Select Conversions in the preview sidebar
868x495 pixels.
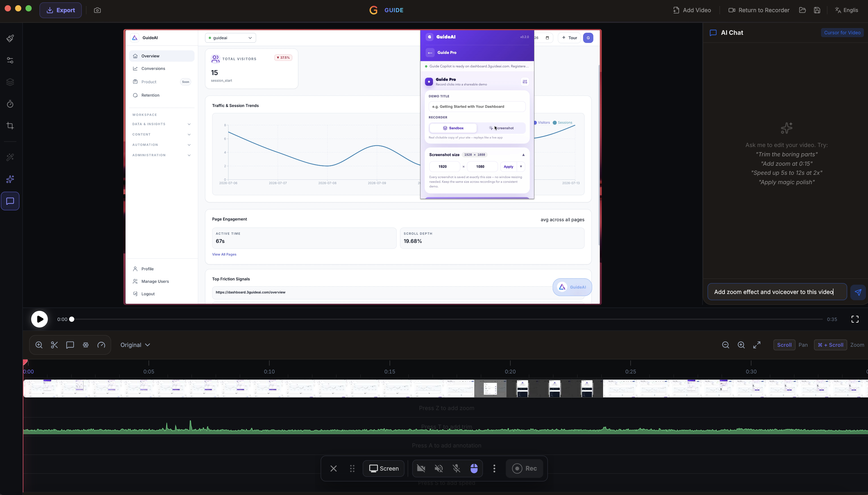[162, 69]
